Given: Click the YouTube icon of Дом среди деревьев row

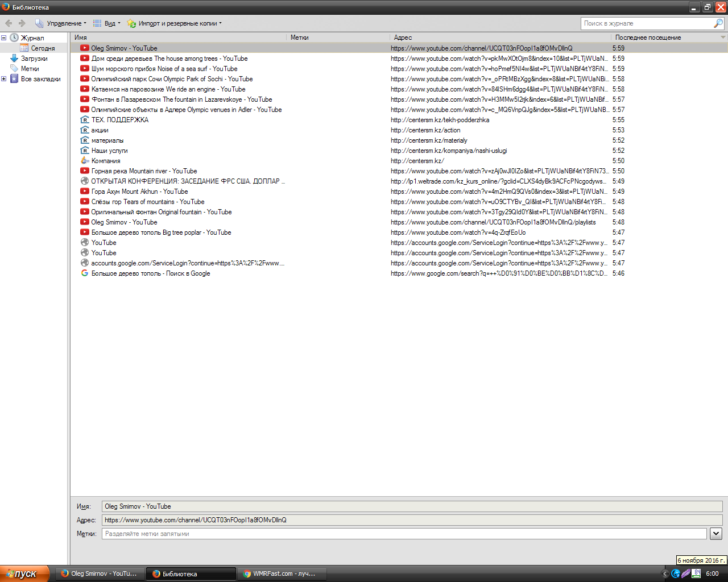Looking at the screenshot, I should (x=85, y=59).
